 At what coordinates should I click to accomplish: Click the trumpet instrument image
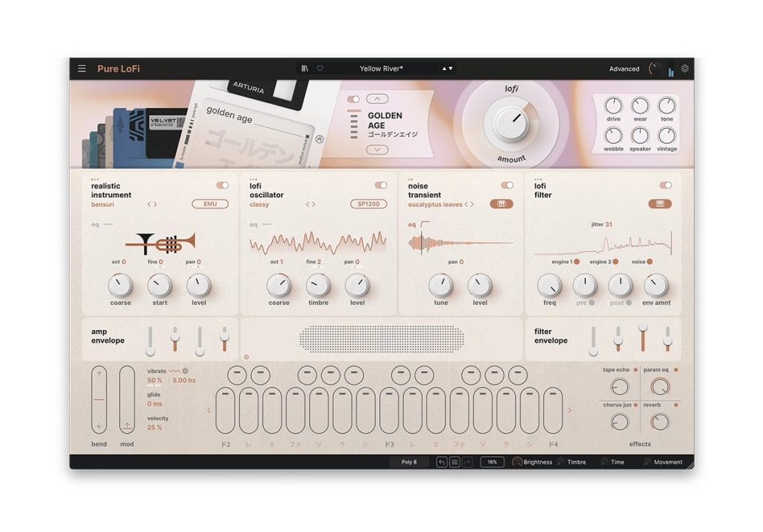tap(160, 241)
